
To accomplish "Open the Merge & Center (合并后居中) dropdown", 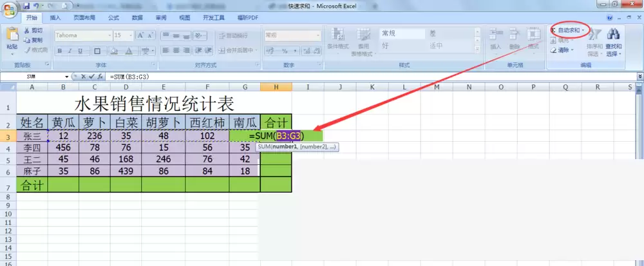I will point(256,50).
